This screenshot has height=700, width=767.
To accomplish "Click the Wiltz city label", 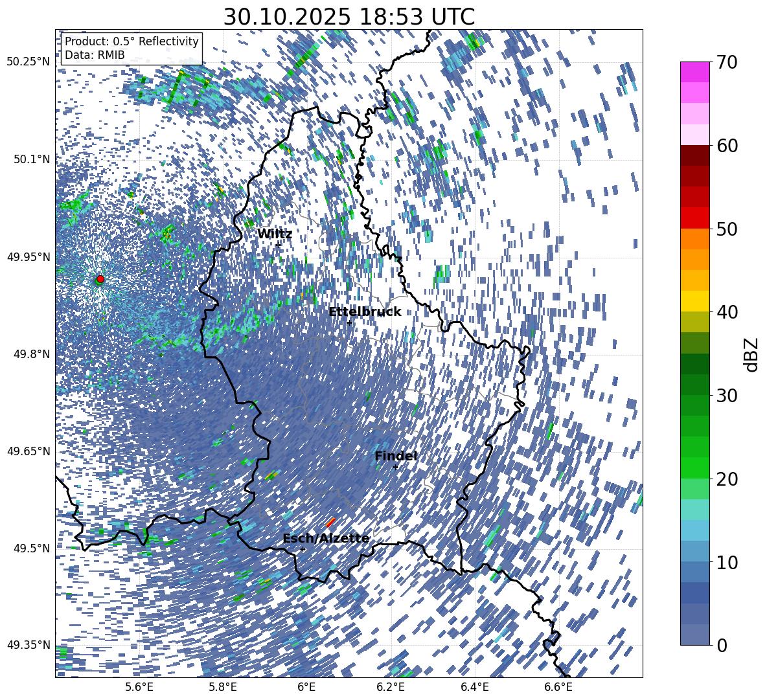I will (x=275, y=234).
